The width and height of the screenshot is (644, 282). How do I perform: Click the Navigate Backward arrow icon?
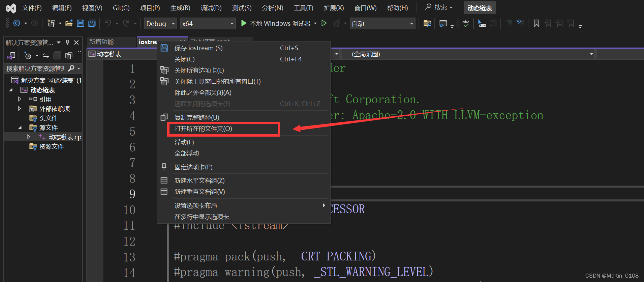[x=17, y=23]
